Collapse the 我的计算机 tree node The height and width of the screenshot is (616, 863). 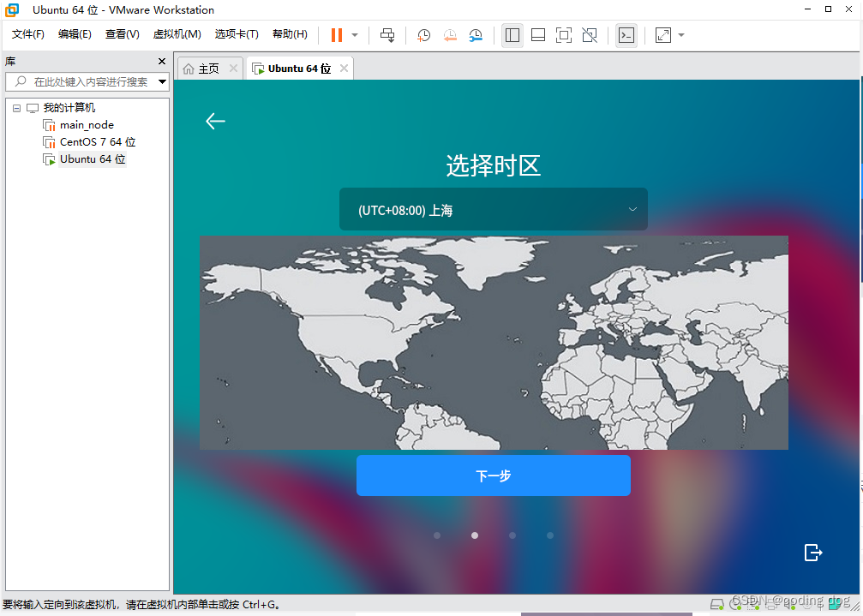[x=16, y=107]
